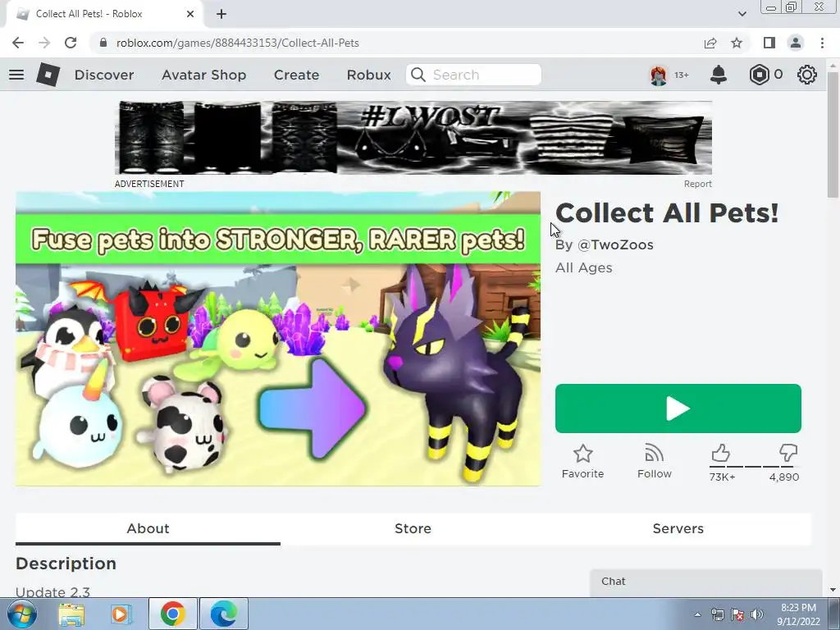Click the green Play button
Image resolution: width=840 pixels, height=630 pixels.
click(x=678, y=409)
